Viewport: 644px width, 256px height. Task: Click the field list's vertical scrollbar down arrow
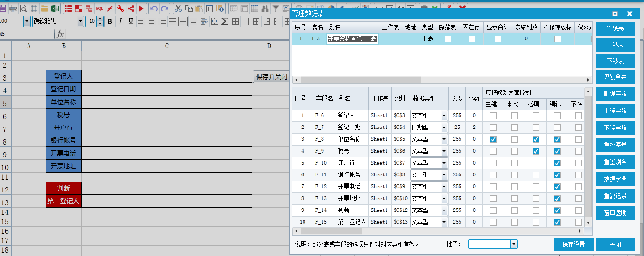(x=589, y=222)
